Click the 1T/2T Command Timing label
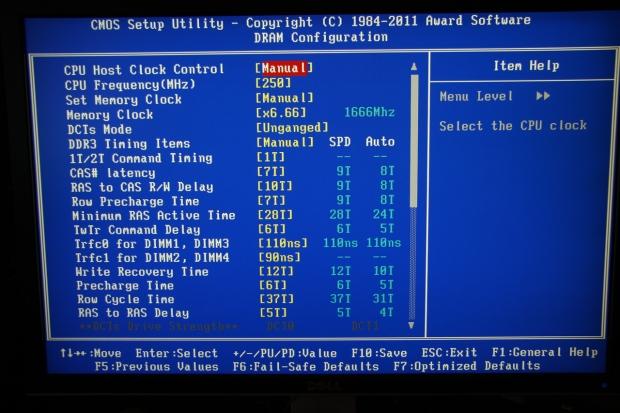The height and width of the screenshot is (413, 620). click(141, 158)
